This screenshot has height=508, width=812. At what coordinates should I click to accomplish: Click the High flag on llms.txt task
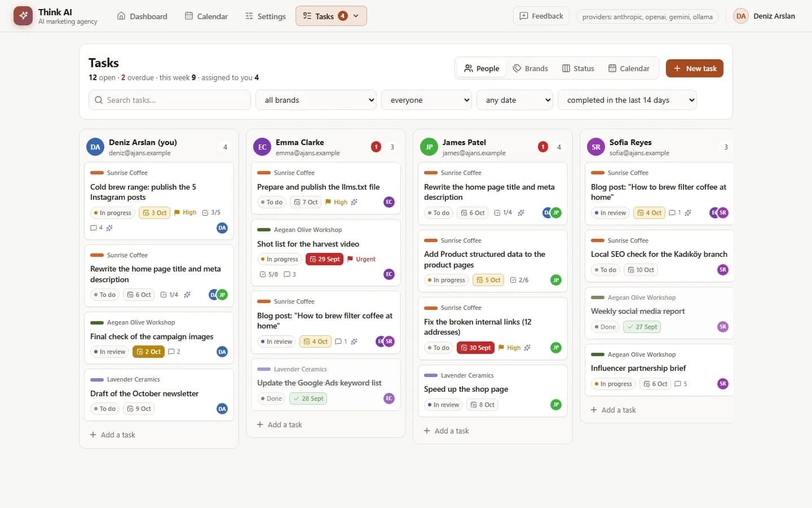click(337, 202)
